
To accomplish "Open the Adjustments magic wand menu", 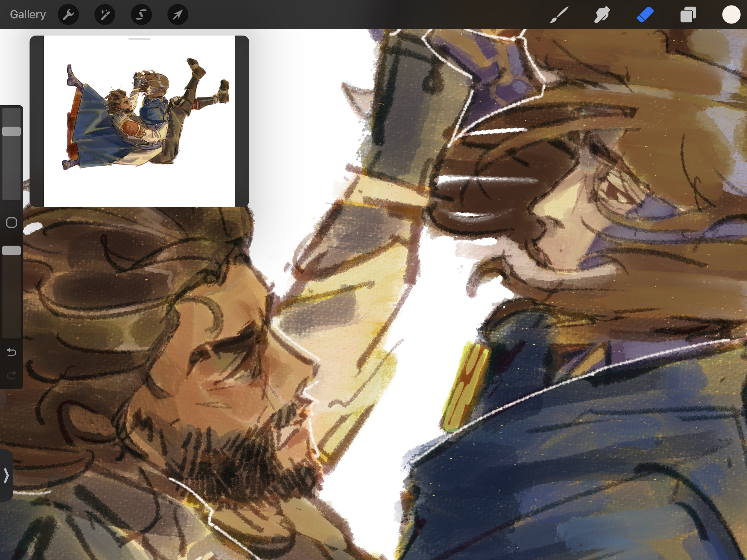I will (x=105, y=14).
